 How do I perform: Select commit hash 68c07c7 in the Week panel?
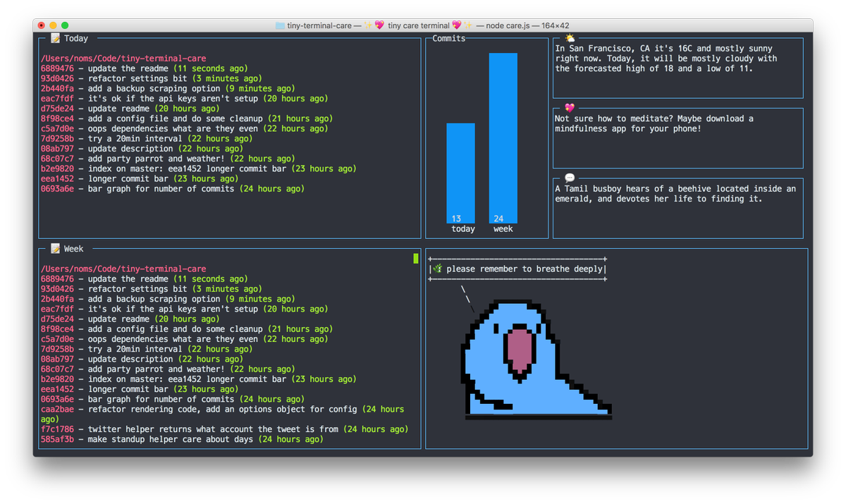point(57,369)
